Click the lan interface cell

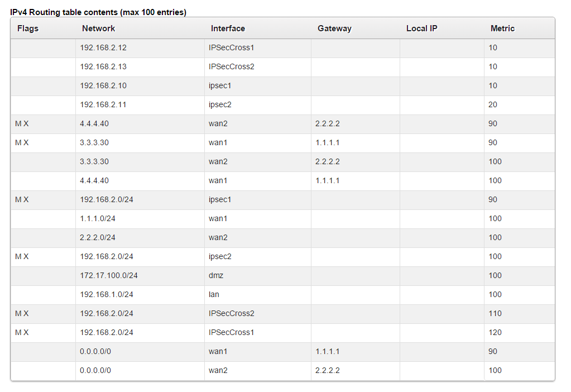(214, 295)
